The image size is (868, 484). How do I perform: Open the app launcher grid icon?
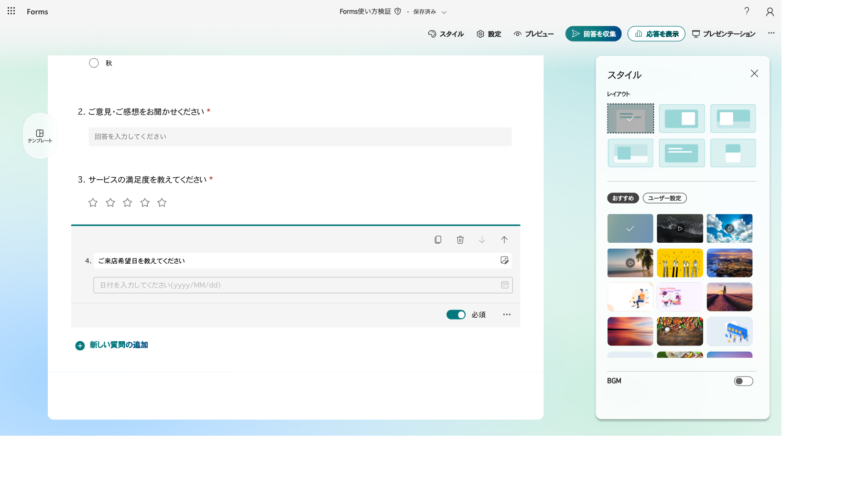pos(11,11)
